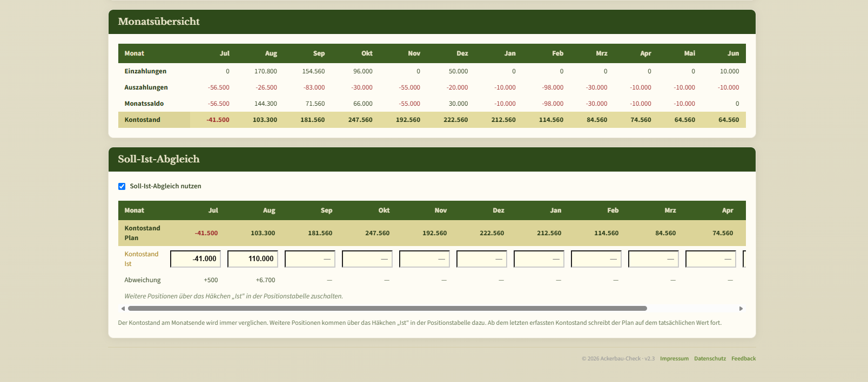
Task: Click the Monatsübersicht section heading
Action: pyautogui.click(x=159, y=22)
